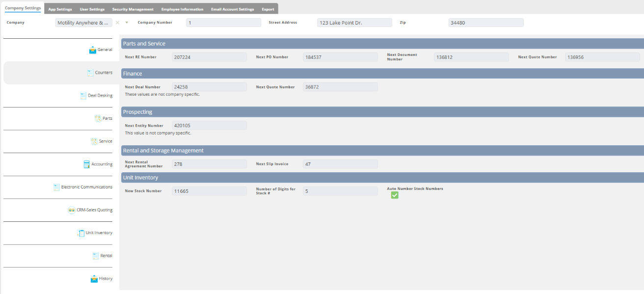Switch to the App Settings tab
Image resolution: width=644 pixels, height=294 pixels.
(60, 9)
